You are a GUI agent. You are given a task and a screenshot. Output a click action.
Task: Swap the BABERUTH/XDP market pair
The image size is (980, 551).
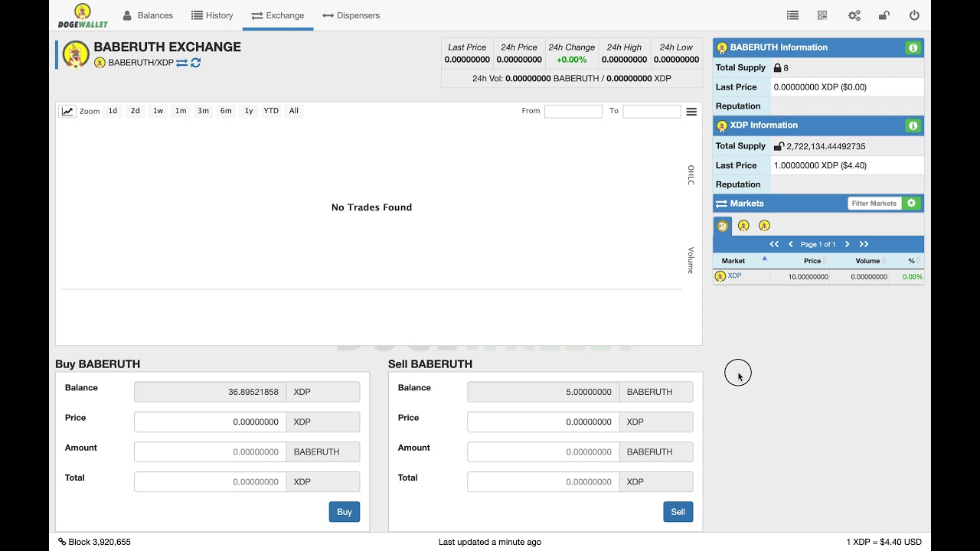181,63
